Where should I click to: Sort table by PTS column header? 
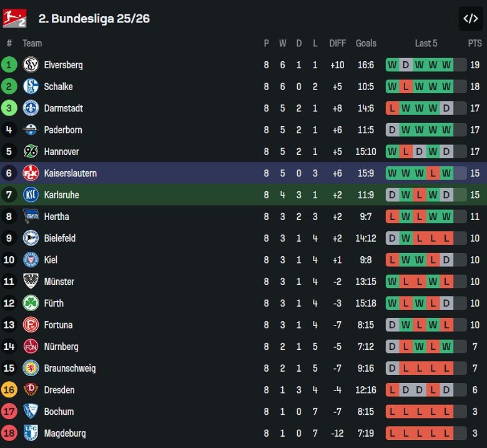[475, 43]
